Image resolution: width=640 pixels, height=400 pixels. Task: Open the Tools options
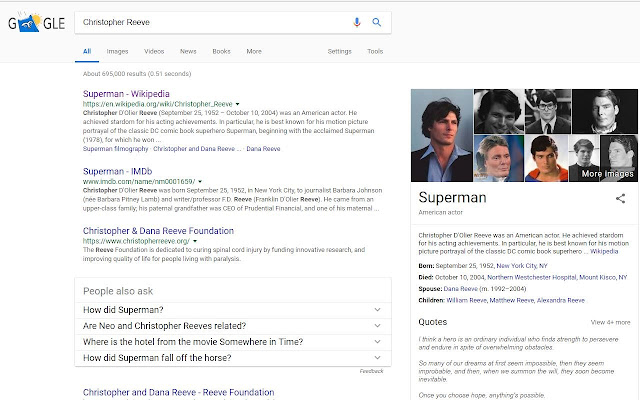pyautogui.click(x=375, y=51)
